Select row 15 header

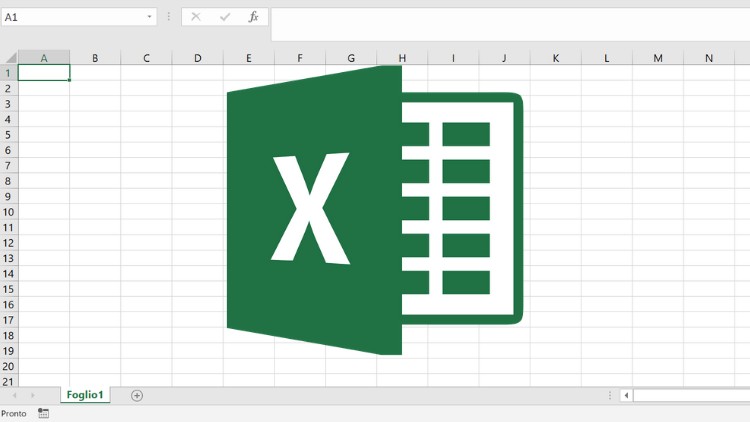(9, 289)
